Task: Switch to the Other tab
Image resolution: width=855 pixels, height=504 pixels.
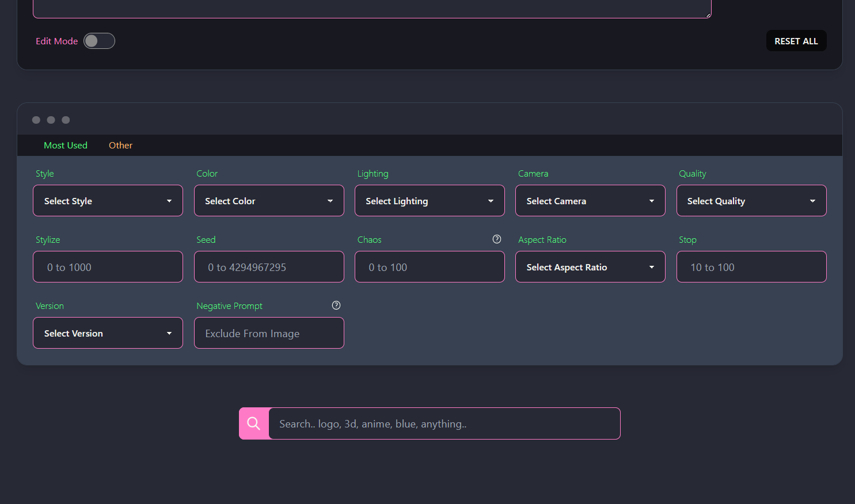Action: pyautogui.click(x=120, y=146)
